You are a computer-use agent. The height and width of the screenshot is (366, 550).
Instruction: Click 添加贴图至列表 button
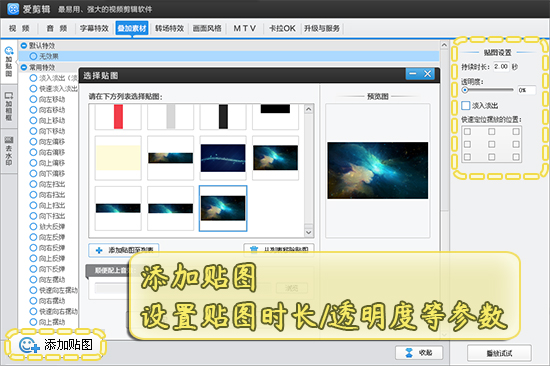pos(124,250)
